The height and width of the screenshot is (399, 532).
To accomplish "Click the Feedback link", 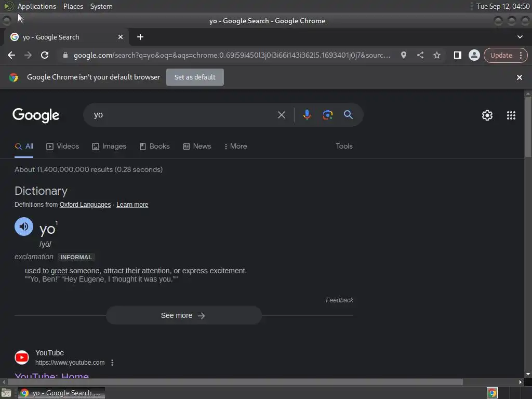I will (x=339, y=300).
